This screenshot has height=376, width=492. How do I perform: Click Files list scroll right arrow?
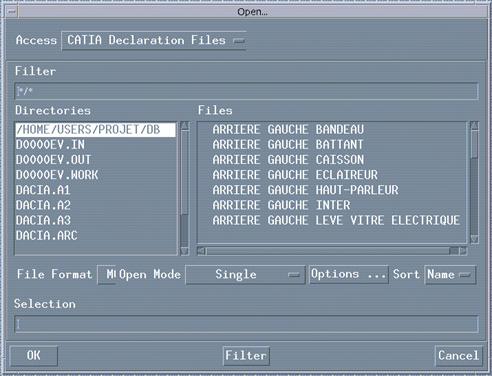coord(463,251)
